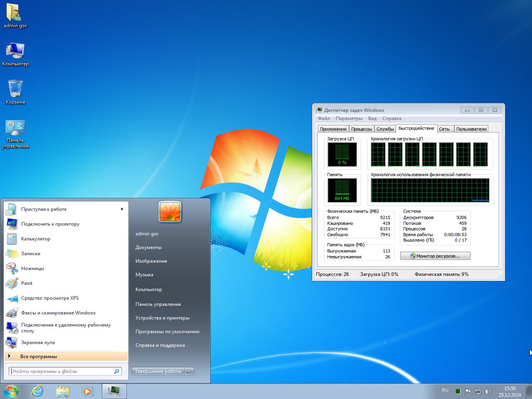Switch to the 'Сеть' tab
The image size is (532, 399).
point(444,129)
